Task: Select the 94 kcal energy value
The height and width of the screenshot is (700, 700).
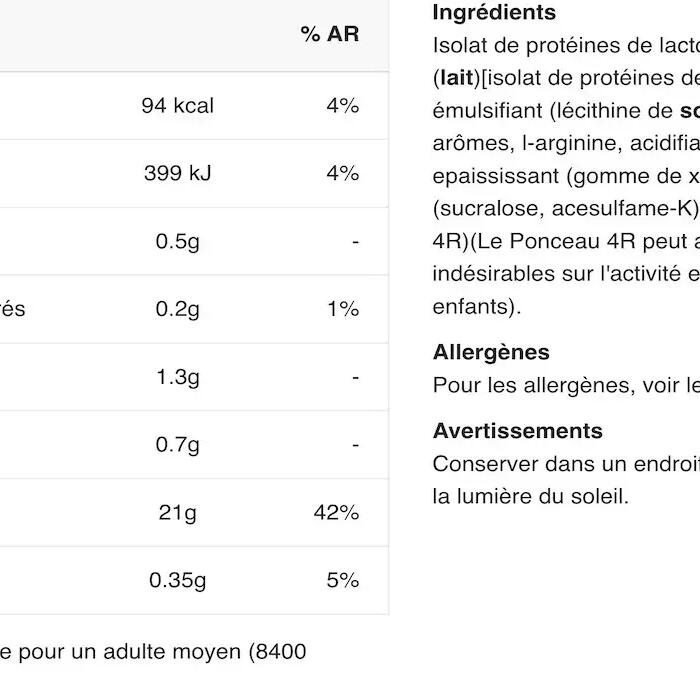Action: coord(177,106)
